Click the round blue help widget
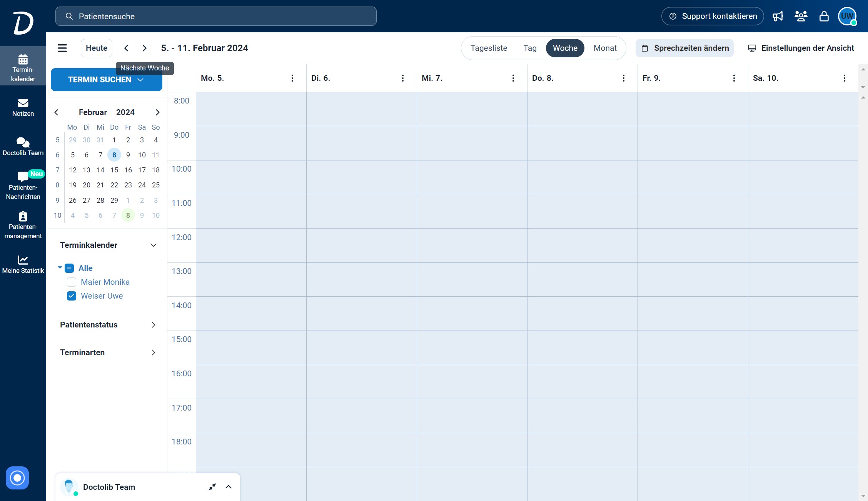The image size is (868, 501). point(17,478)
